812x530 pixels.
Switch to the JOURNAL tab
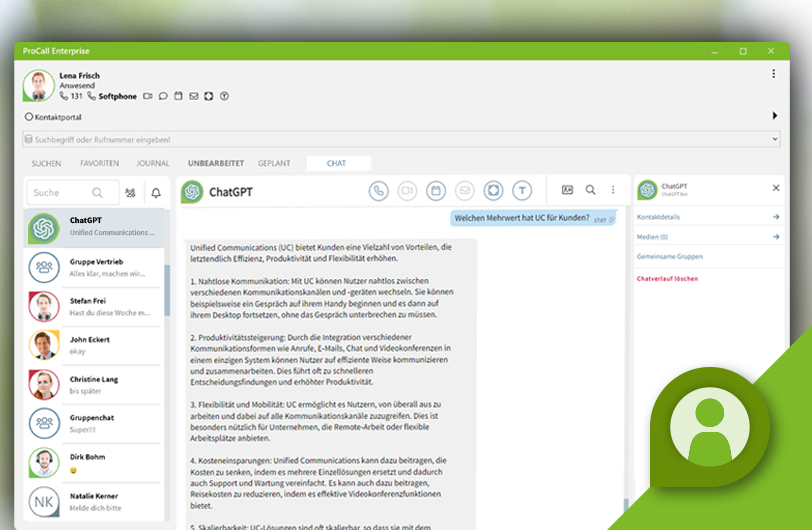click(x=153, y=163)
